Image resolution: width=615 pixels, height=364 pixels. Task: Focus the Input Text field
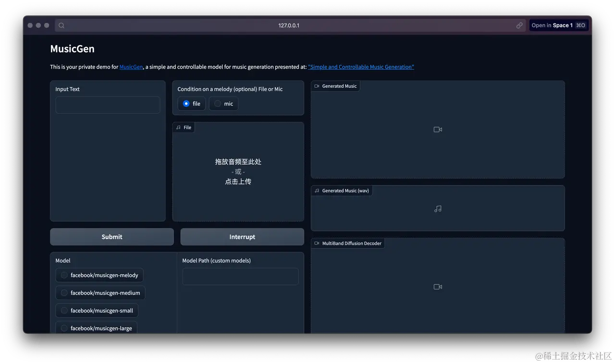point(108,105)
